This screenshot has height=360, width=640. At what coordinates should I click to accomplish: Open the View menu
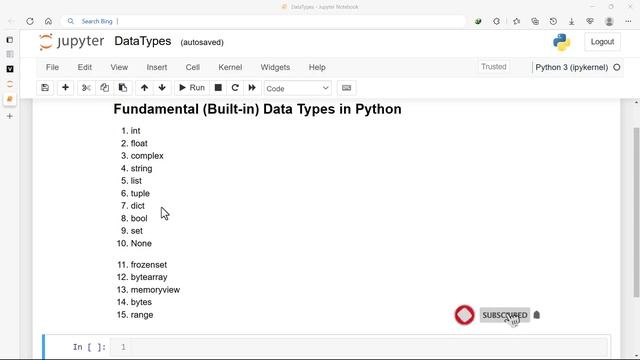pyautogui.click(x=119, y=67)
